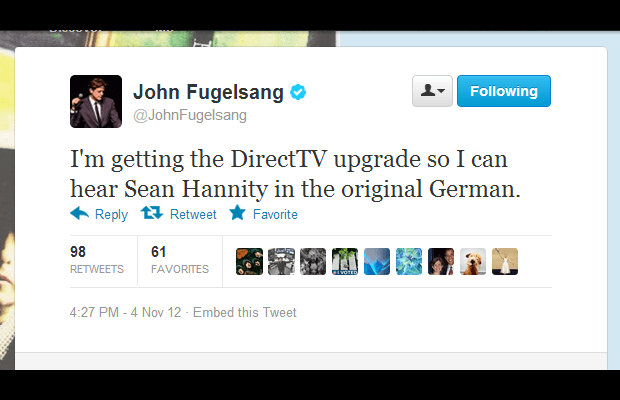
Task: Open the @JohnFugelsang handle link
Action: (x=190, y=115)
